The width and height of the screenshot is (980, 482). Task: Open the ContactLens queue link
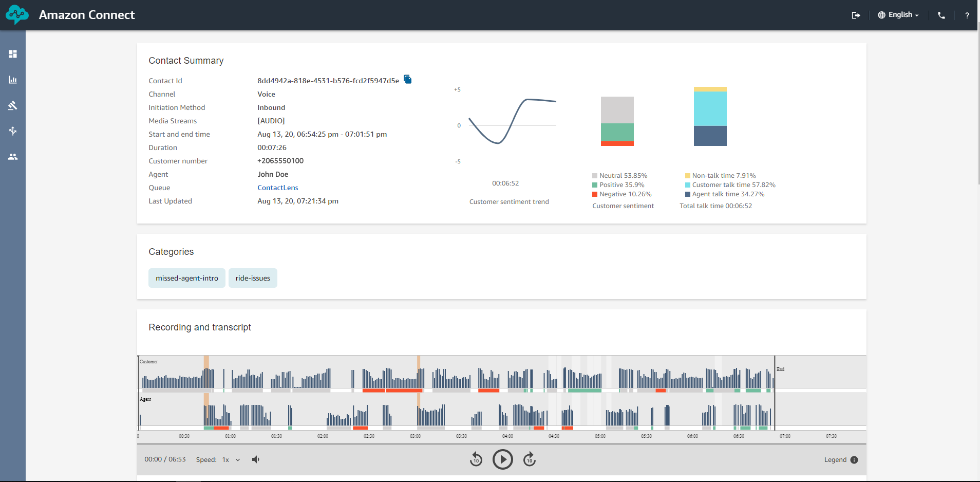(x=277, y=187)
